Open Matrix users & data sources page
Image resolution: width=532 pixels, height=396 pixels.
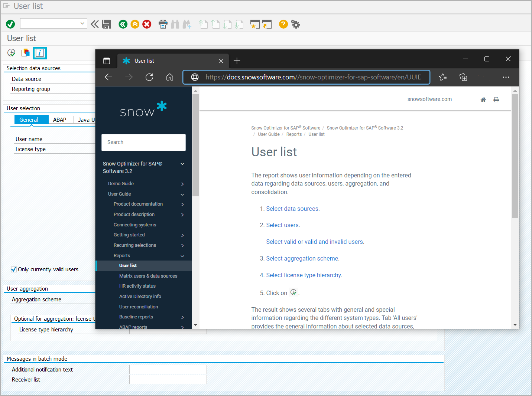(x=148, y=276)
